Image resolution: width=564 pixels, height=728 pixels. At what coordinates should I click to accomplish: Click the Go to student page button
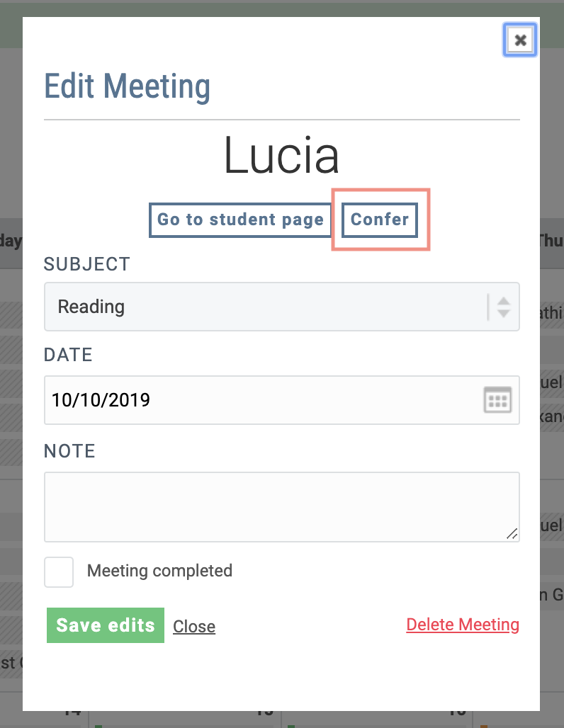[240, 220]
